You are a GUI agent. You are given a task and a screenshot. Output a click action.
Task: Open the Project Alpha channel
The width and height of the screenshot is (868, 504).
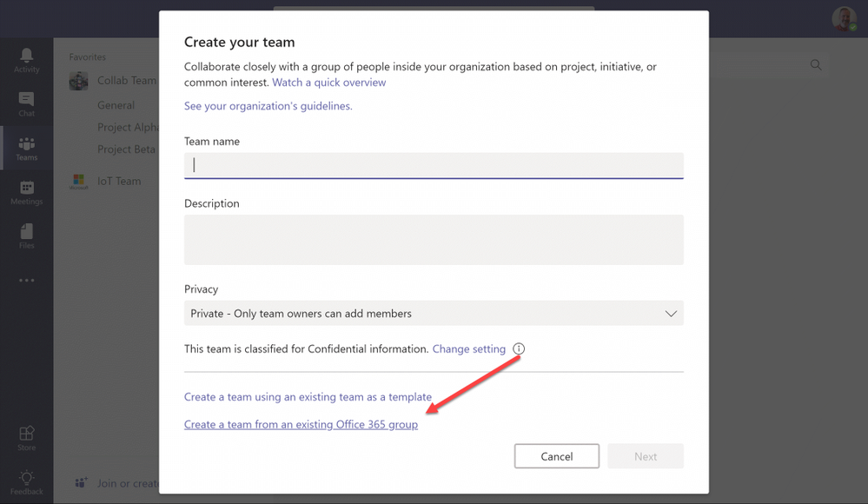[x=128, y=128]
